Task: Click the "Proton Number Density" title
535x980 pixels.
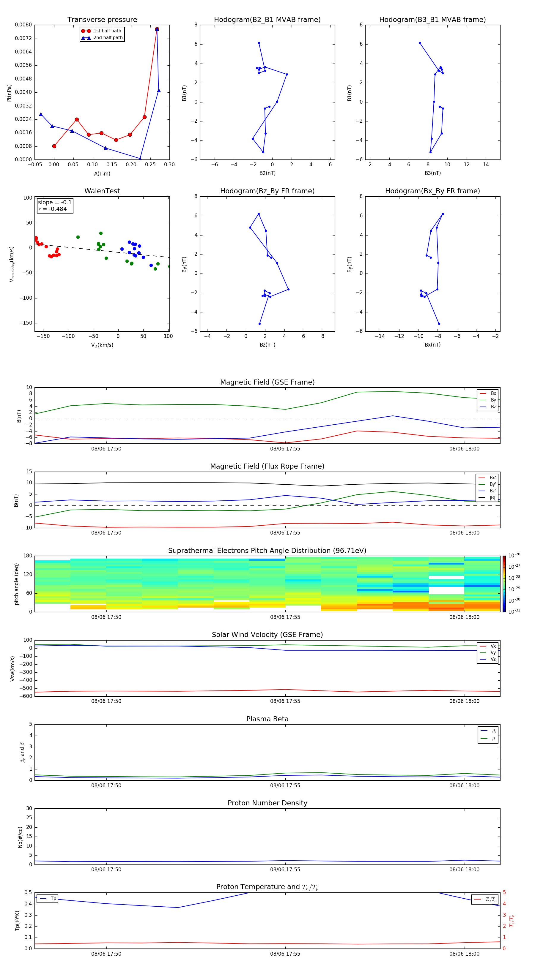Action: pyautogui.click(x=267, y=803)
